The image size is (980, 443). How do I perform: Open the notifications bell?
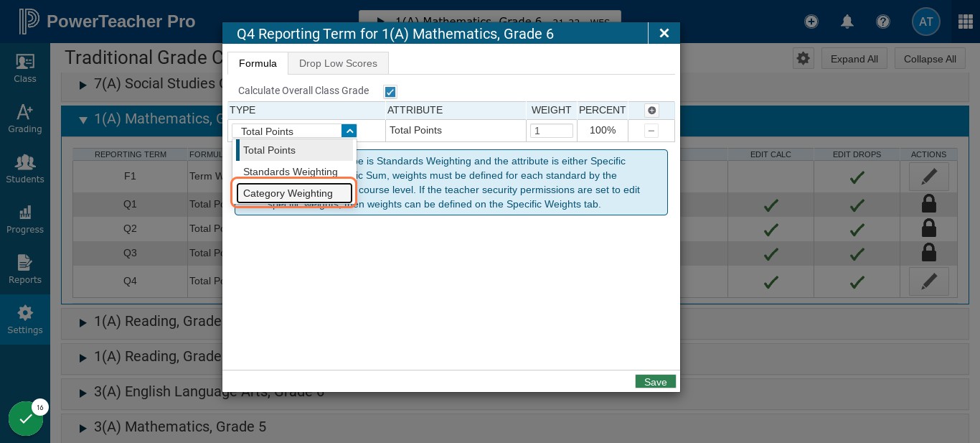847,22
